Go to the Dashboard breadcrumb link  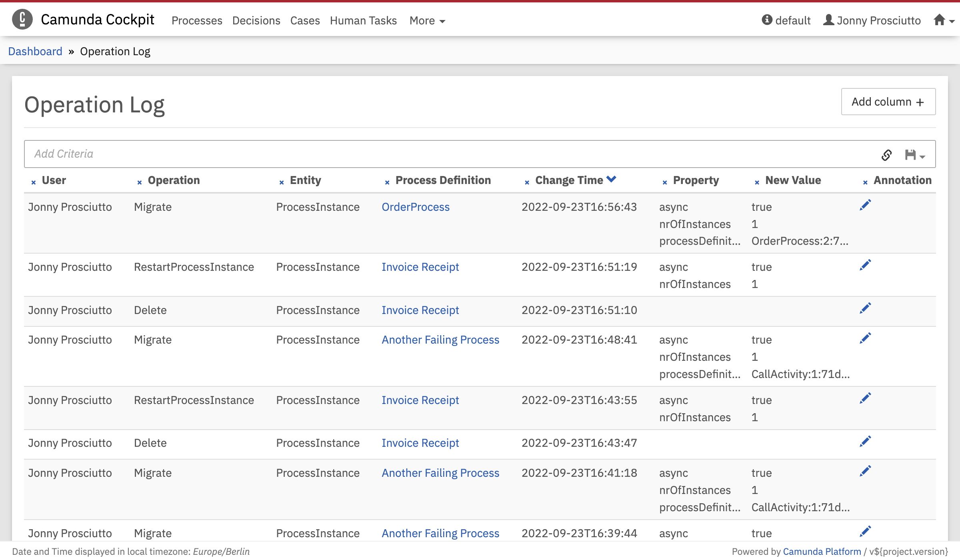pos(35,51)
